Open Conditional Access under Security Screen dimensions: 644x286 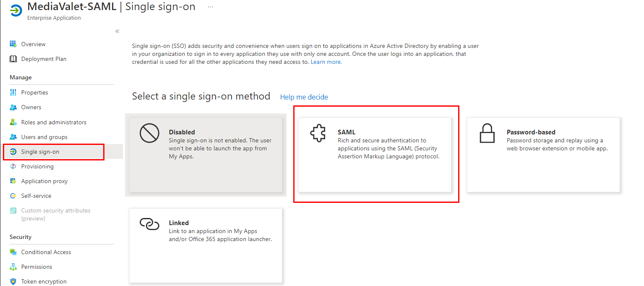point(46,252)
